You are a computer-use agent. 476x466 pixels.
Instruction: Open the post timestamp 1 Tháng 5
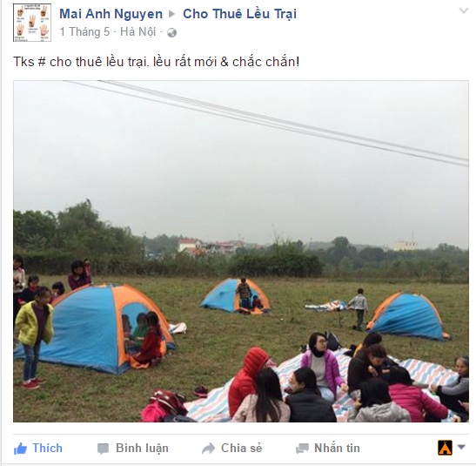(x=84, y=32)
